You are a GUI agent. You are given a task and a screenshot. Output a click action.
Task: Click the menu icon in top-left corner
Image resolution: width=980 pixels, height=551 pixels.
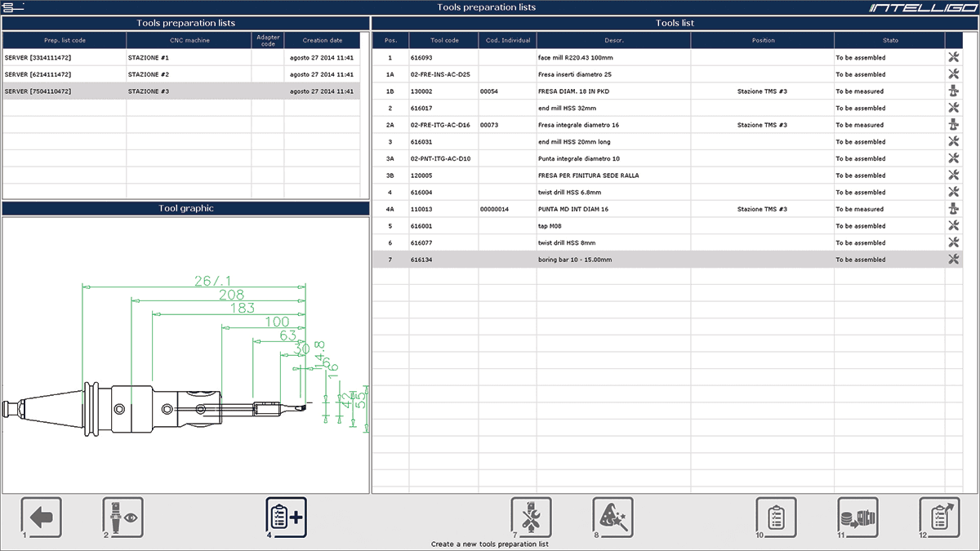14,7
